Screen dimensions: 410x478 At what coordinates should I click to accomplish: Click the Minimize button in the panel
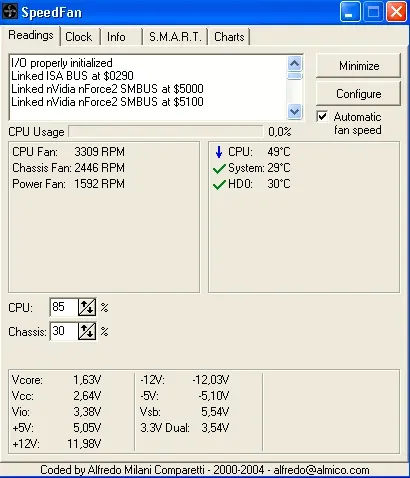click(359, 66)
